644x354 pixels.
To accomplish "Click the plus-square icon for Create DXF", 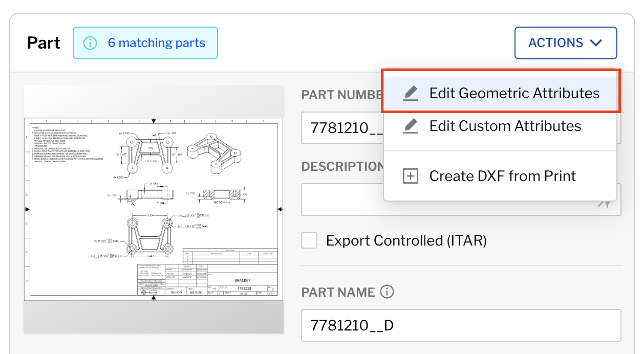I will click(410, 175).
